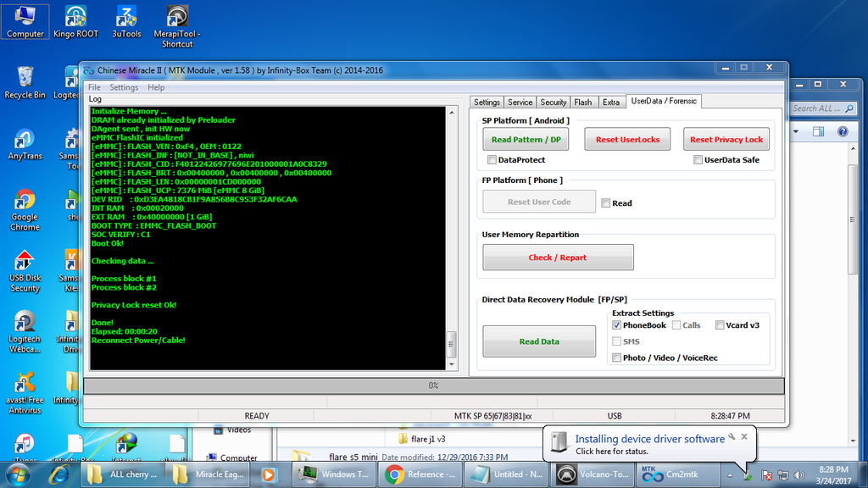868x488 pixels.
Task: Click the Explorer help question-mark icon
Action: (843, 131)
